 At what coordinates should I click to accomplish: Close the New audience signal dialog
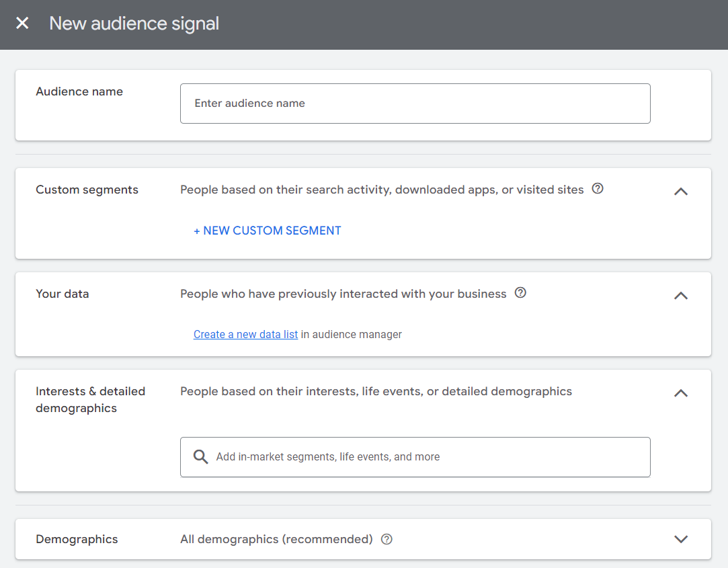(x=22, y=24)
